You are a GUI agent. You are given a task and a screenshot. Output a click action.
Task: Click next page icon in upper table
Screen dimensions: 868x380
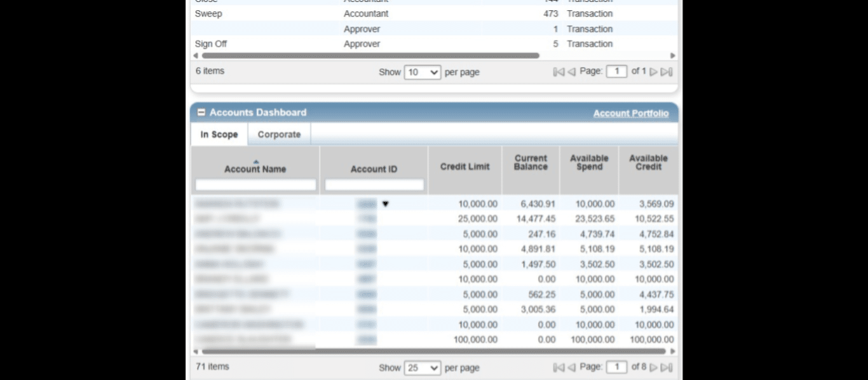[653, 72]
